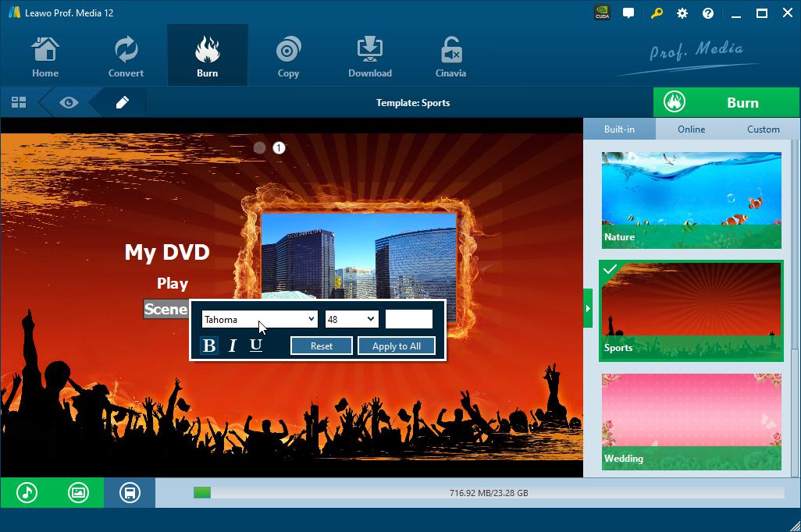801x532 pixels.
Task: Go to the Home module
Action: click(x=45, y=57)
